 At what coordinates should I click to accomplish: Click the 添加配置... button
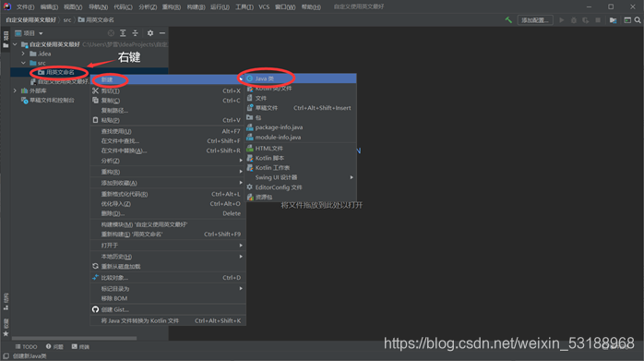535,20
